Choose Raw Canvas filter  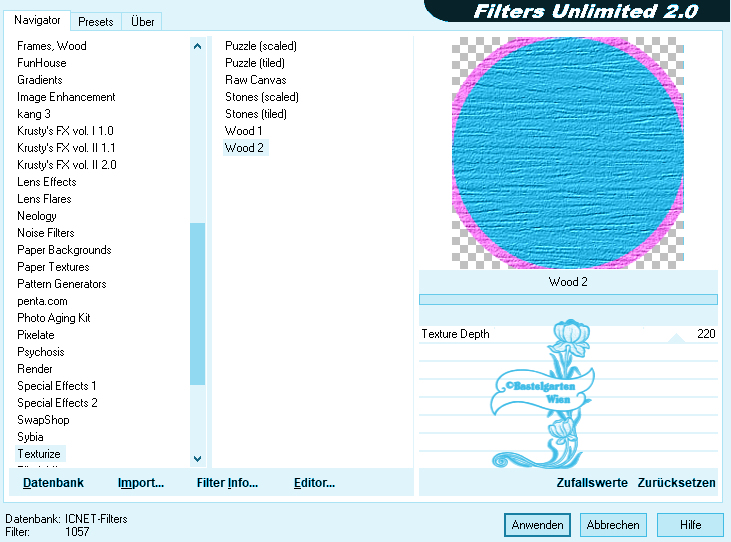pyautogui.click(x=255, y=80)
